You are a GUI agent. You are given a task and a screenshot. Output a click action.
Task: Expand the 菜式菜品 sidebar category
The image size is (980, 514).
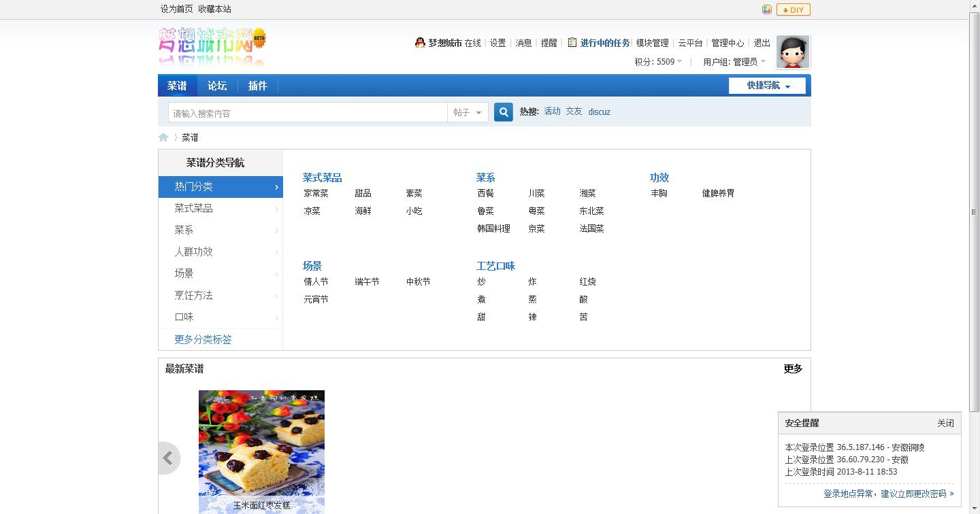[x=220, y=209]
